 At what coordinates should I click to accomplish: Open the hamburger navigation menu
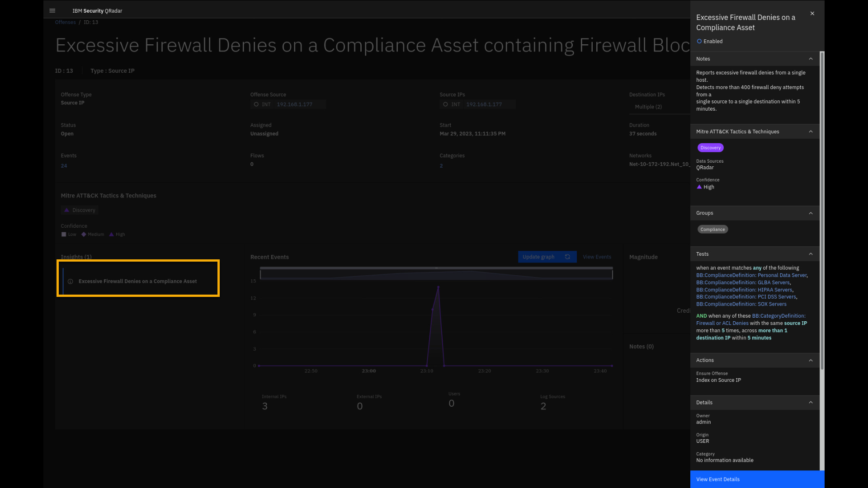(52, 10)
